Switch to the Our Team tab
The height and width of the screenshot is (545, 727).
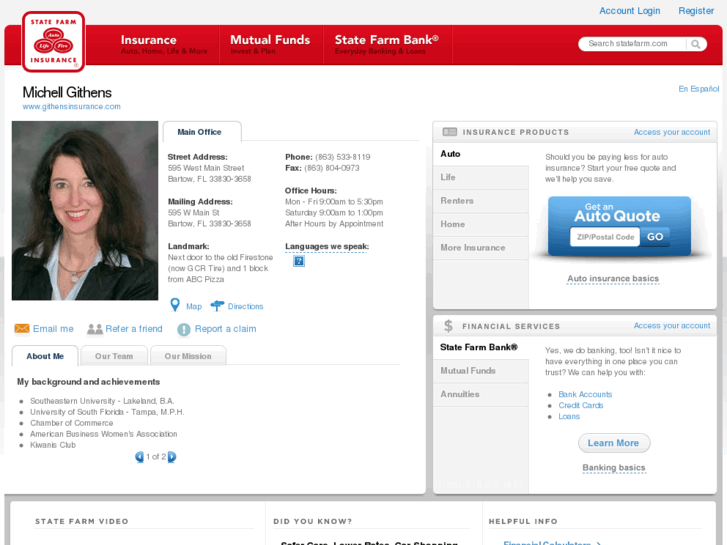[x=114, y=356]
